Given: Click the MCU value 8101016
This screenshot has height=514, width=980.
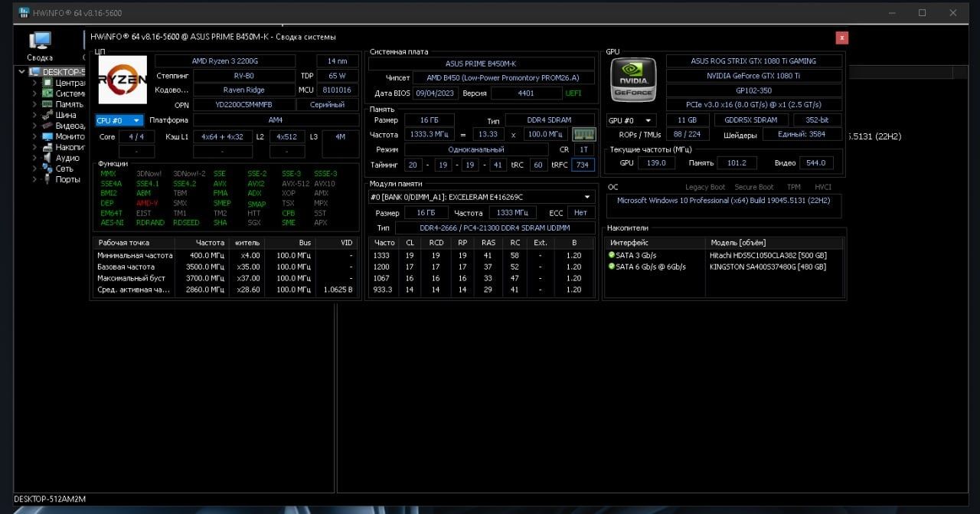Looking at the screenshot, I should click(338, 90).
